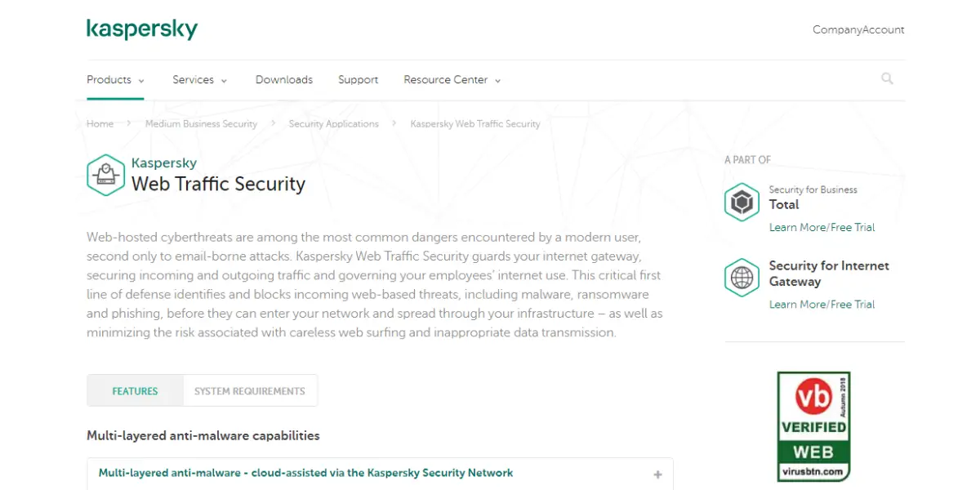Open the CompanyAccount link
Screen dimensions: 980x490
click(x=858, y=29)
